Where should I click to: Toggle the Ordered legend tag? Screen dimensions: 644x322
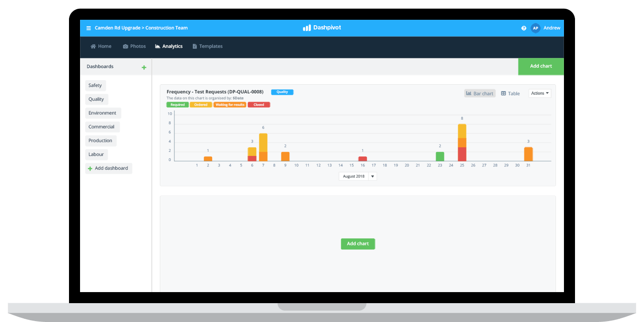201,105
